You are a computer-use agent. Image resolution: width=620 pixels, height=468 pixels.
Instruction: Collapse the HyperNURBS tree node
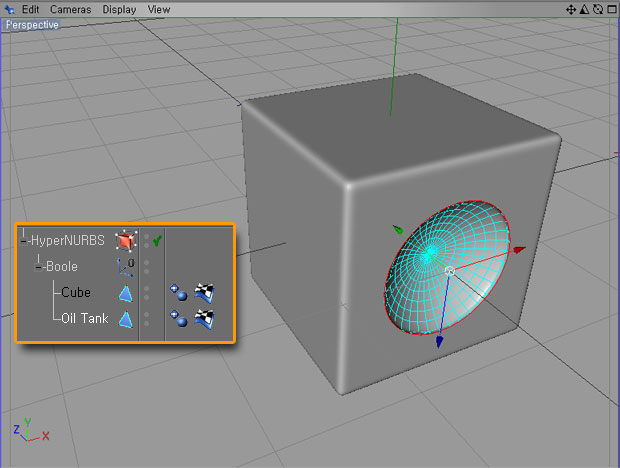point(24,240)
